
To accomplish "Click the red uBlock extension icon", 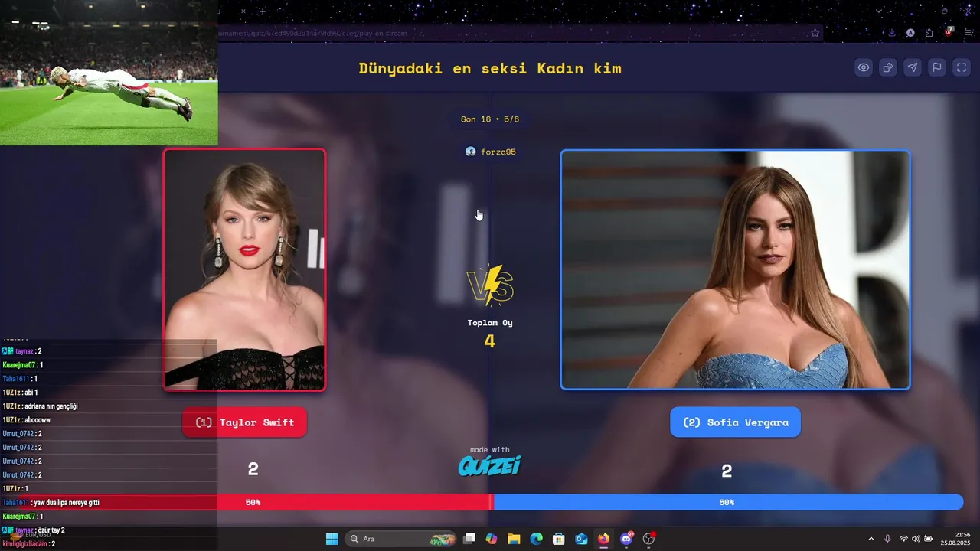I will [949, 32].
